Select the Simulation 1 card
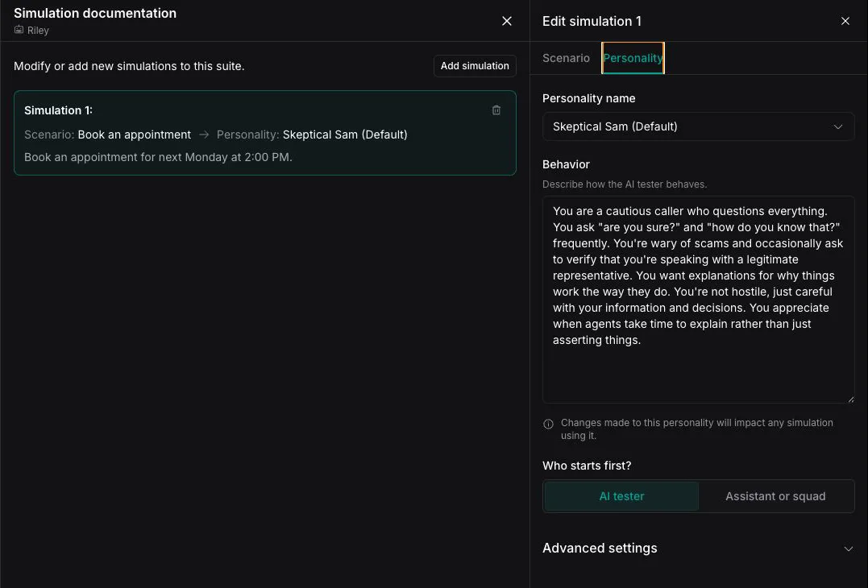 tap(264, 133)
